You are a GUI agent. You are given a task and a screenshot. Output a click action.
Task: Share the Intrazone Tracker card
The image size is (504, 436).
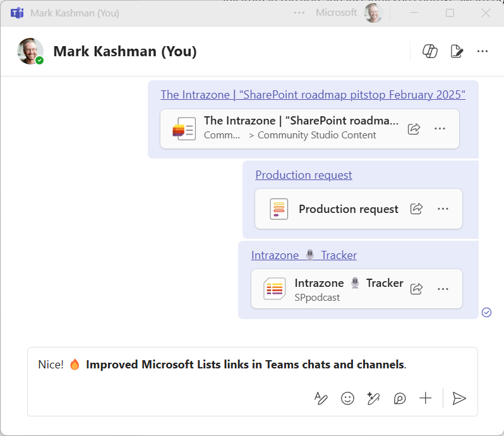click(416, 289)
